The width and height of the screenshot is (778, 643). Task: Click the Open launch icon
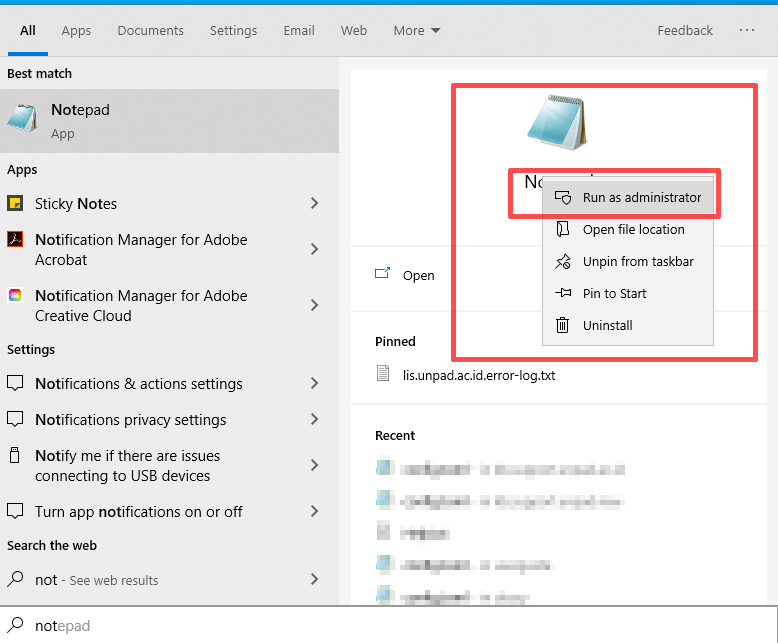pyautogui.click(x=382, y=273)
